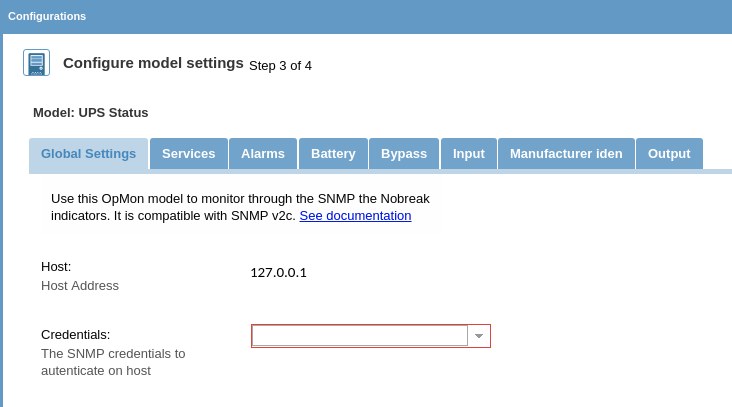Switch to the Input tab
Viewport: 732px width, 407px height.
pyautogui.click(x=468, y=154)
